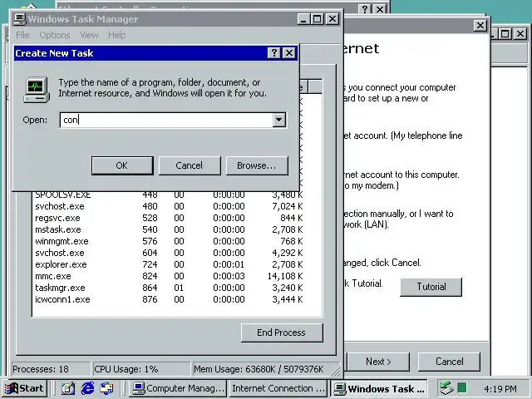Click the green CPU usage tray icon

point(462,387)
